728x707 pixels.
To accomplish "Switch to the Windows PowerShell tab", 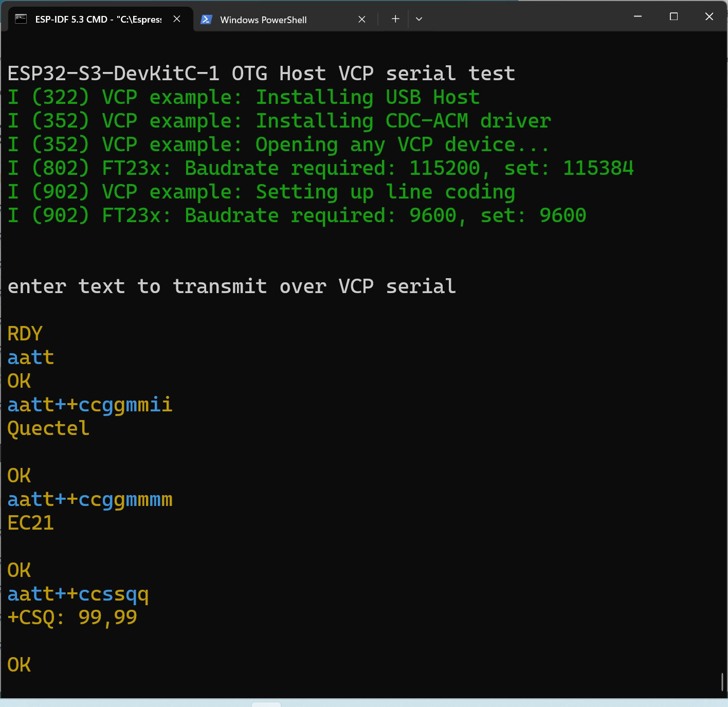I will 263,20.
